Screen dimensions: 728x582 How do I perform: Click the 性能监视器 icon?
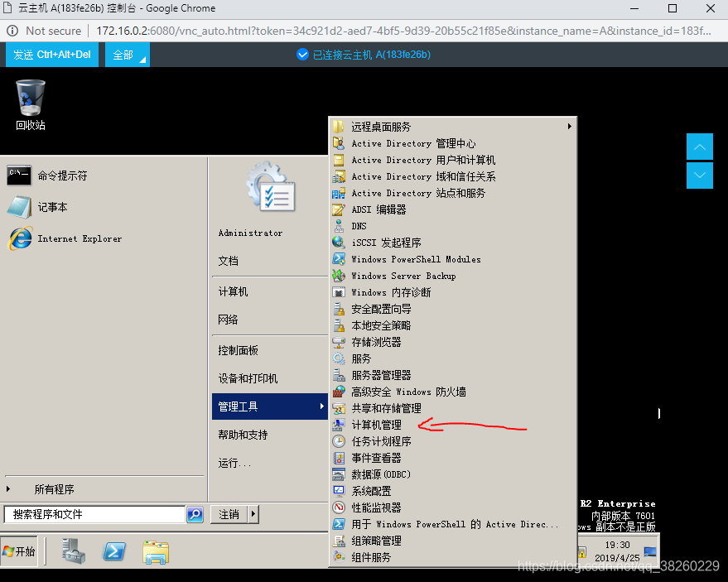click(339, 507)
